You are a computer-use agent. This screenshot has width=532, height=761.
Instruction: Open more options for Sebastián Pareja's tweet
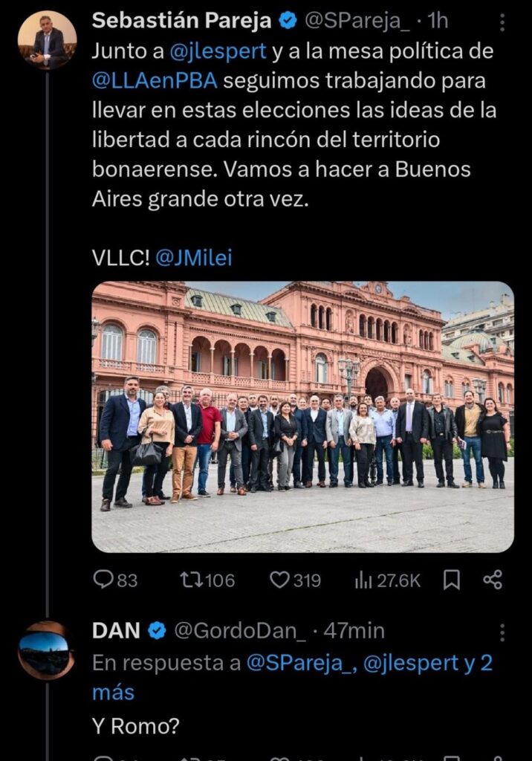(502, 22)
